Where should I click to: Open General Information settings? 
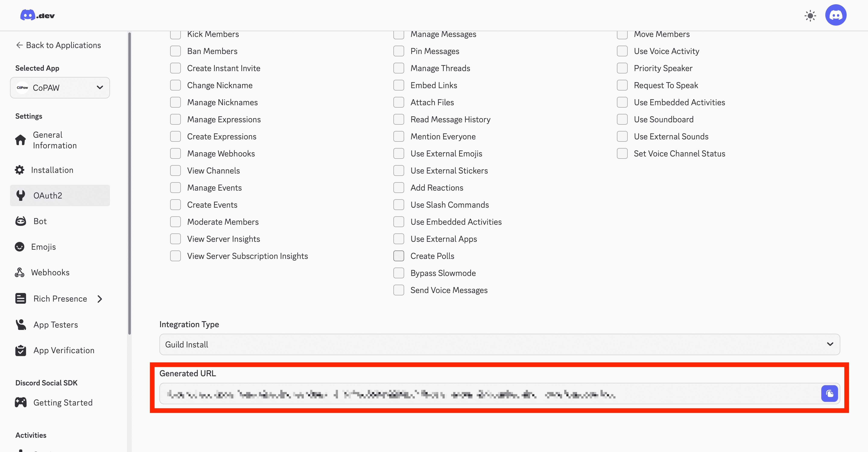point(55,140)
